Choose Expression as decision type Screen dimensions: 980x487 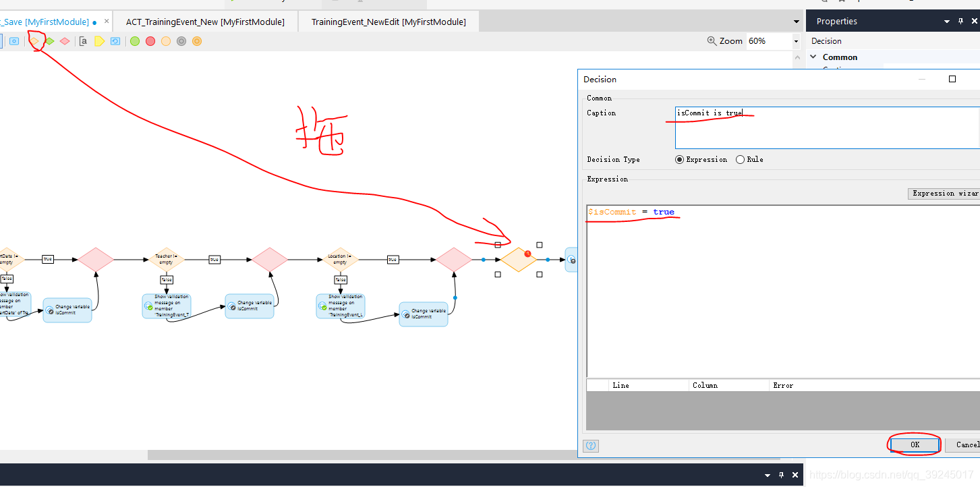coord(680,160)
